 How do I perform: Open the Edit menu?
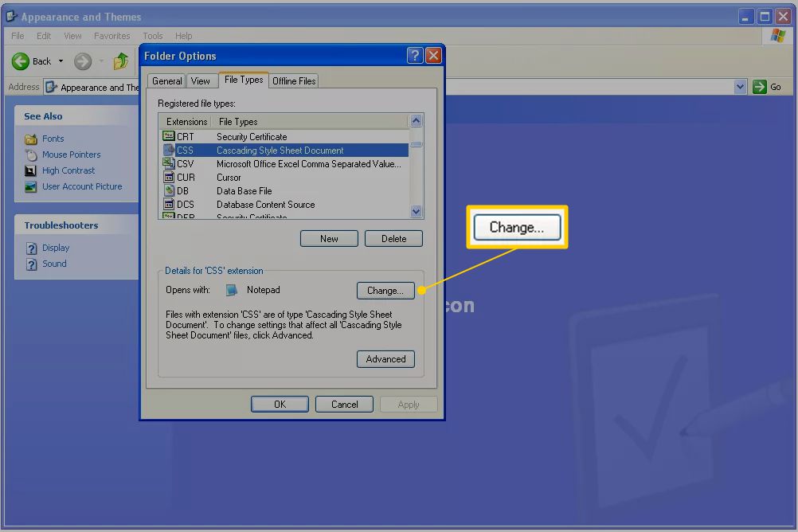[44, 36]
